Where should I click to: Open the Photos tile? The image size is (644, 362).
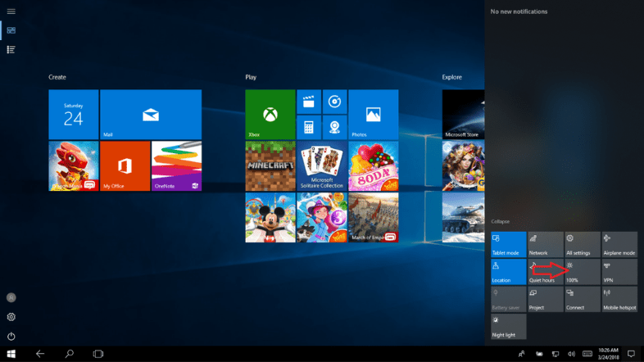pos(373,114)
